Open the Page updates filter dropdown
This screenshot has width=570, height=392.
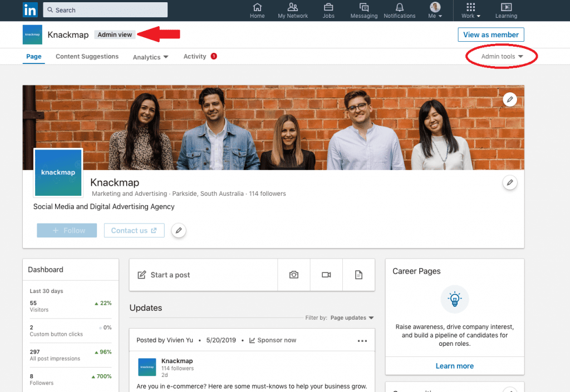(x=352, y=317)
